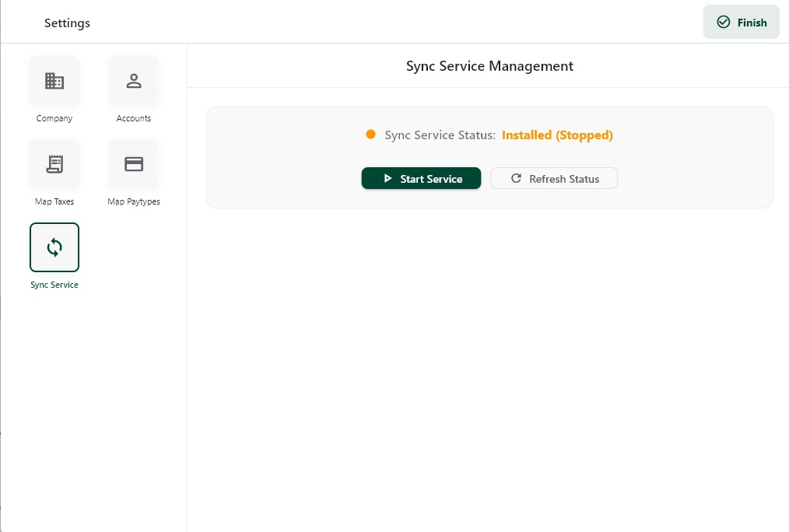Choose the Map Paytypes text label
The image size is (789, 532).
134,201
